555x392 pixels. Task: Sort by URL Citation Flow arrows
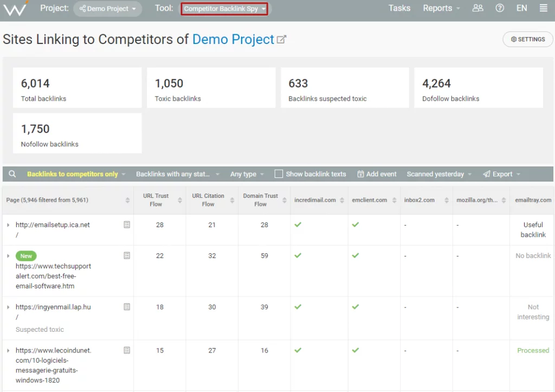[x=232, y=200]
